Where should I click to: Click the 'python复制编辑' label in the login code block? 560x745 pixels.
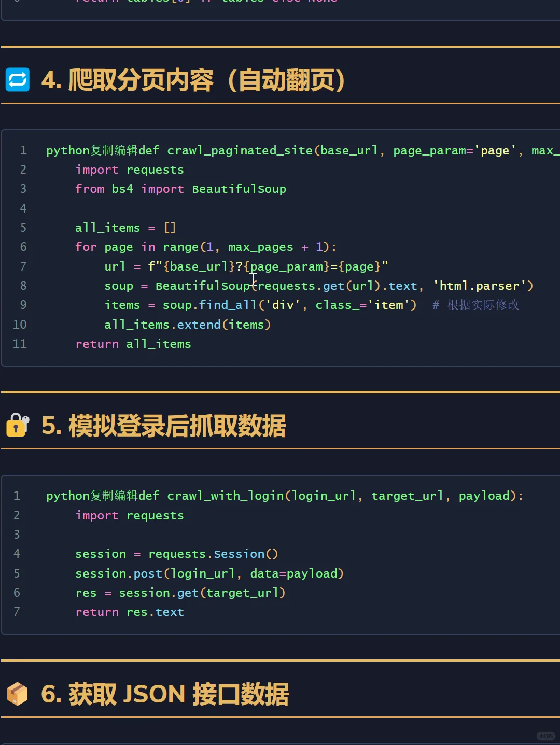pyautogui.click(x=92, y=496)
